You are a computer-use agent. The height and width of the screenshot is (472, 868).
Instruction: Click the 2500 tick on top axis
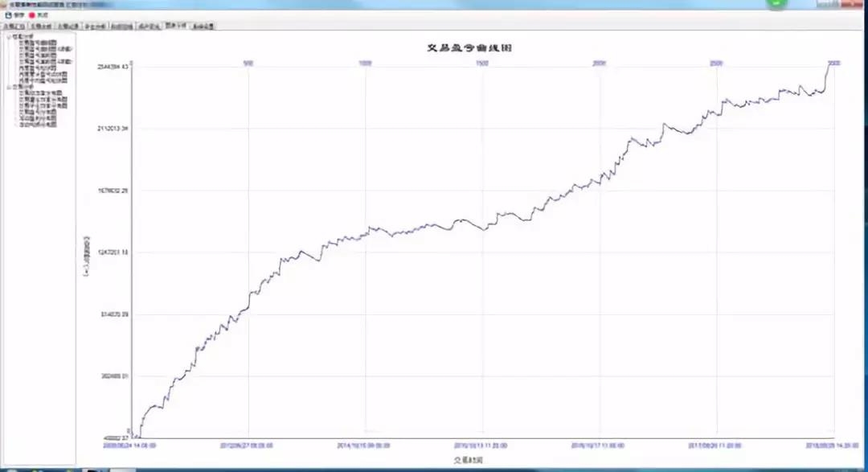tap(716, 64)
